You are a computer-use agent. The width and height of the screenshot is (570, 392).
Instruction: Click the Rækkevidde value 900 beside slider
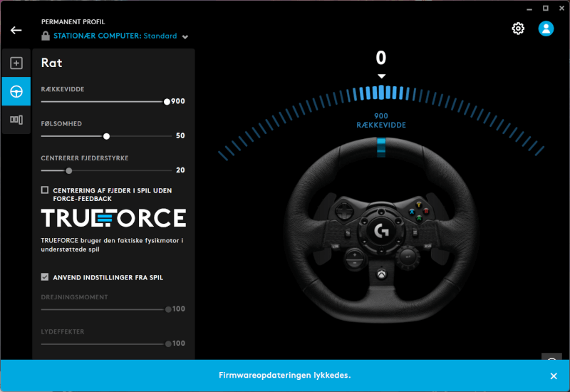pos(178,101)
